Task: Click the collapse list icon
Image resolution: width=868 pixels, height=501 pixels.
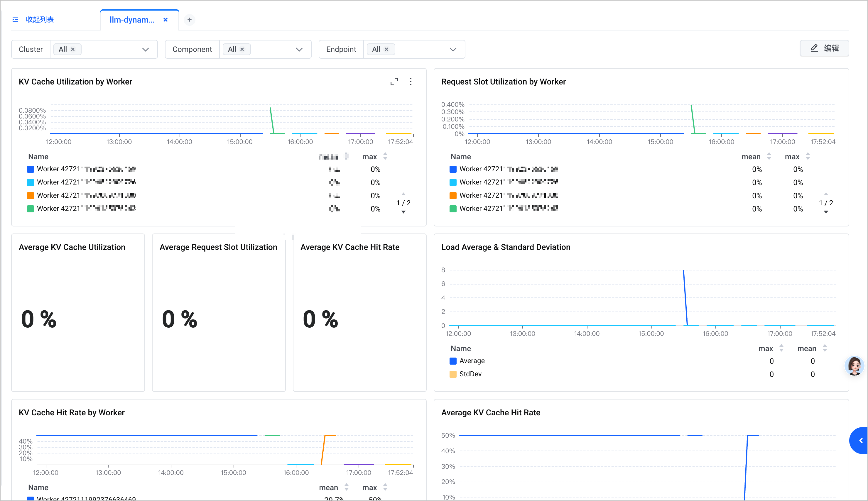Action: click(x=15, y=20)
